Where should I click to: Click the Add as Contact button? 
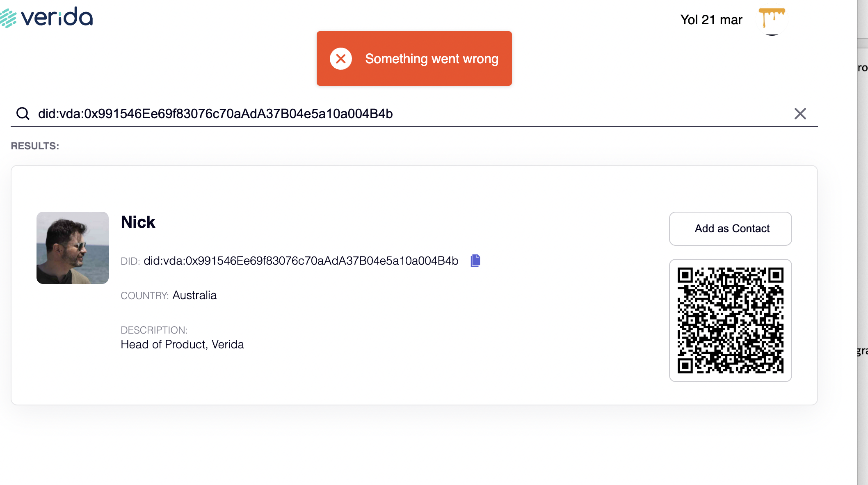pyautogui.click(x=730, y=229)
